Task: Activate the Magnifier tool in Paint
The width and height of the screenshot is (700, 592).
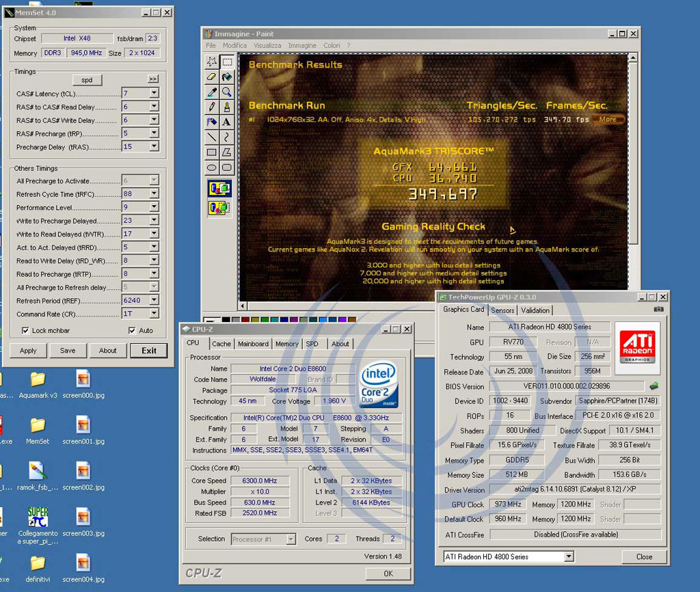Action: click(x=227, y=92)
